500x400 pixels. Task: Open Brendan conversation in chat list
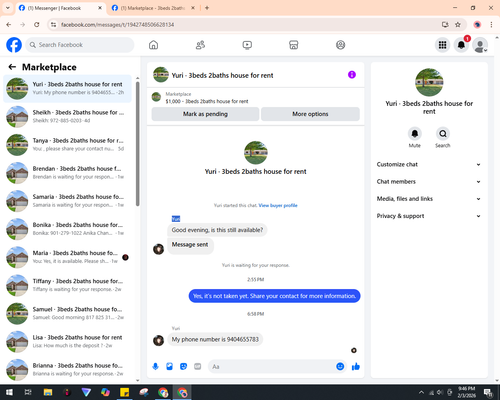coord(67,173)
